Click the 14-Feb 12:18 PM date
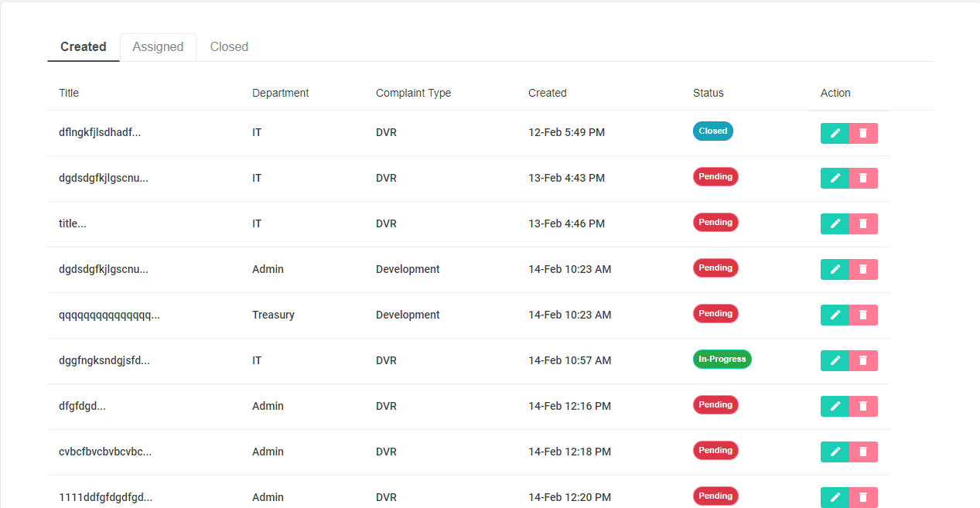Image resolution: width=980 pixels, height=508 pixels. point(570,452)
